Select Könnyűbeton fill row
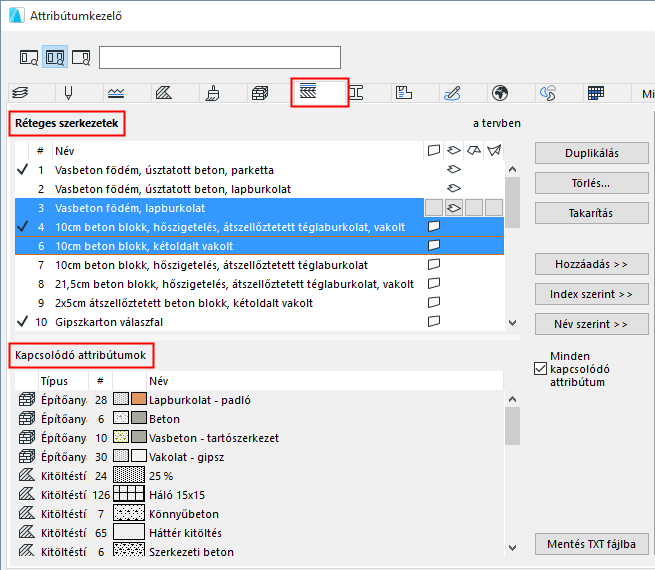 [259, 514]
